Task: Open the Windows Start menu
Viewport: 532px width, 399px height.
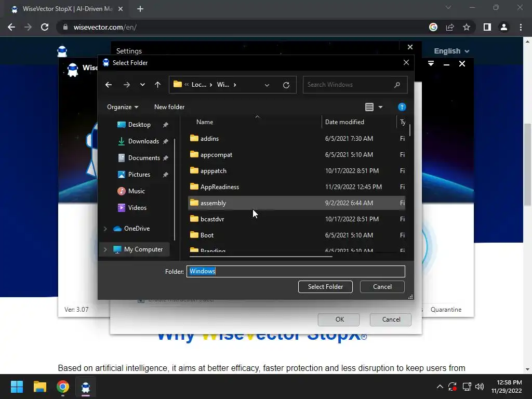Action: (17, 387)
